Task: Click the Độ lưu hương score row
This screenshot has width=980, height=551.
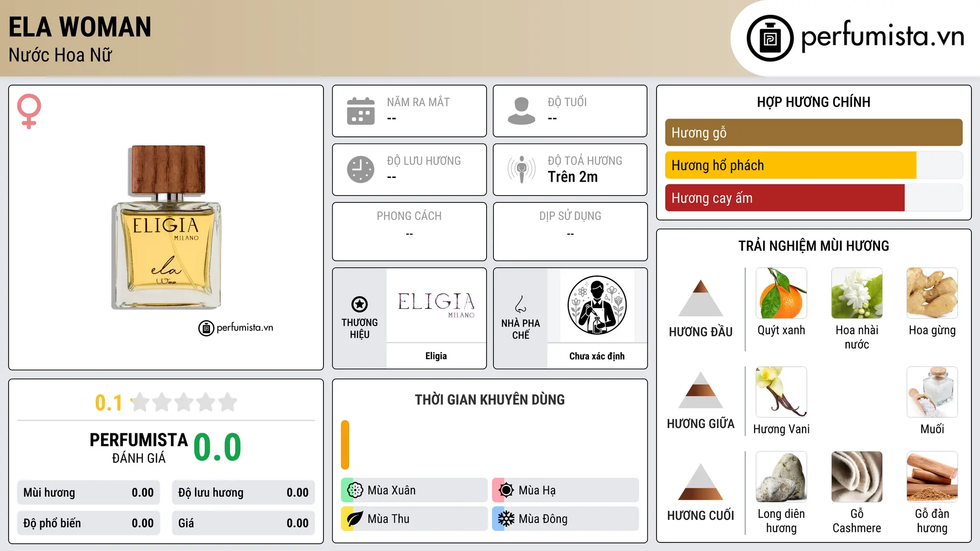Action: click(243, 493)
